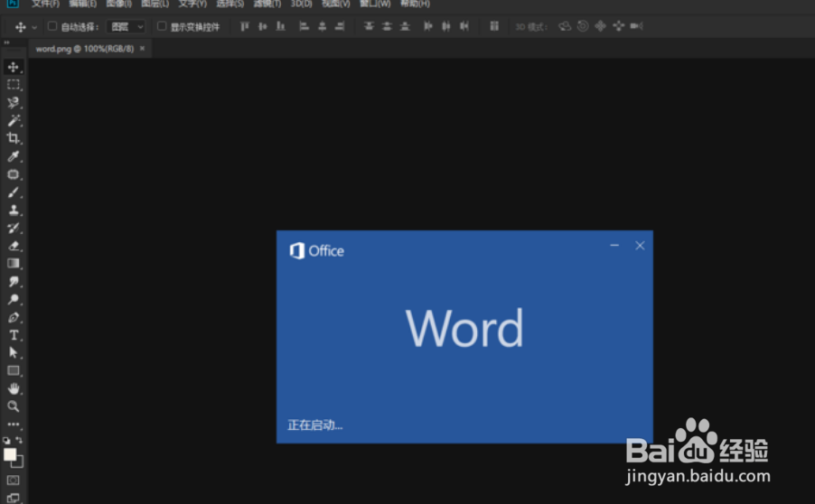Select the Dodge tool
Screen dimensions: 815x504
click(14, 299)
